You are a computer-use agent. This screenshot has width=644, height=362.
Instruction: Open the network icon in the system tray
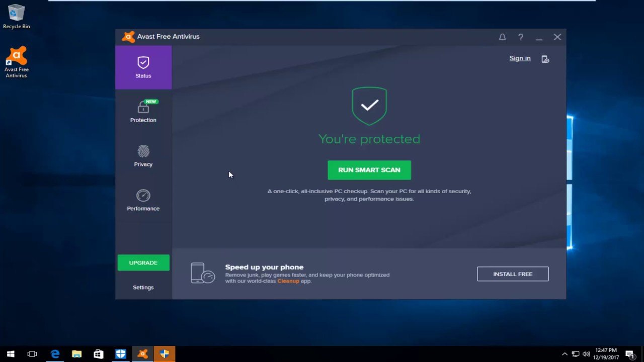point(576,354)
